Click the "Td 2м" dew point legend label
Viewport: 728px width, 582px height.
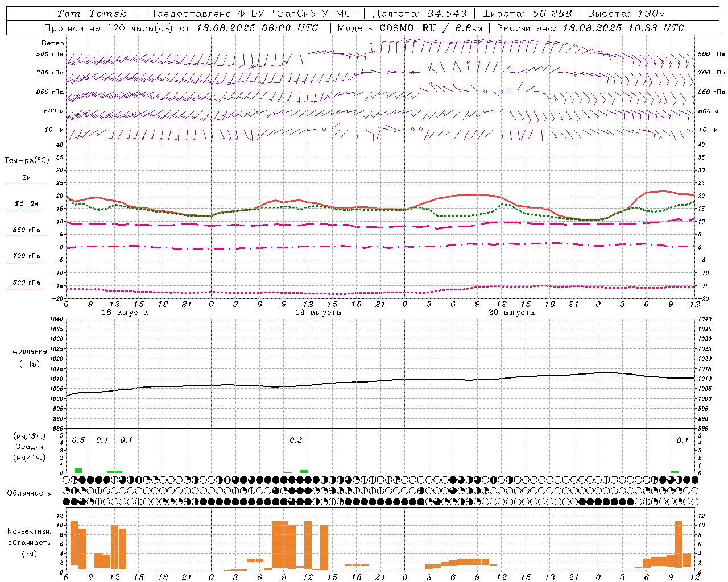[x=26, y=203]
